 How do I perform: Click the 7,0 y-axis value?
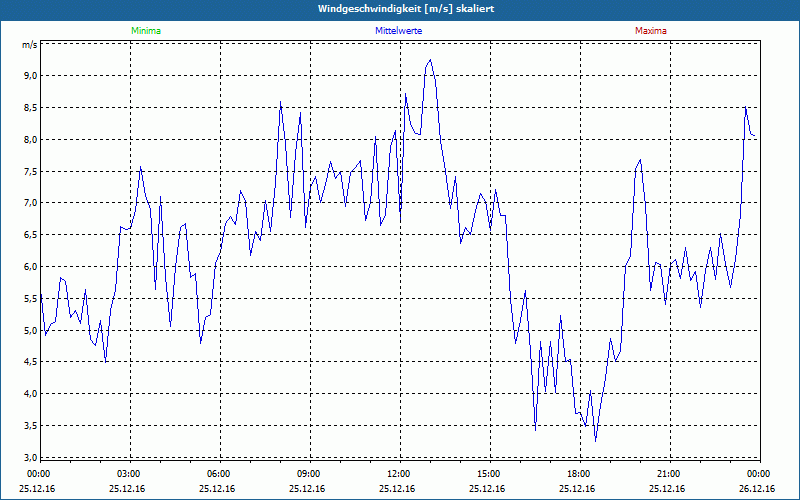coord(31,203)
